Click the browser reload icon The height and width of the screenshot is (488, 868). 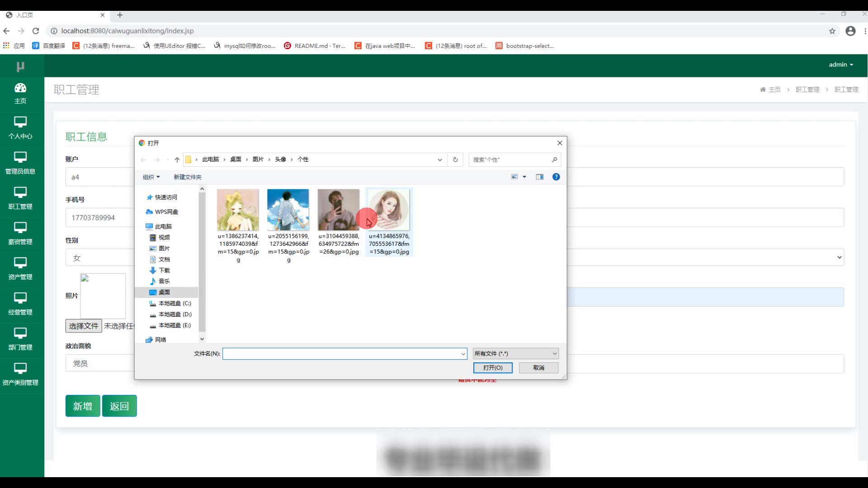click(x=36, y=31)
